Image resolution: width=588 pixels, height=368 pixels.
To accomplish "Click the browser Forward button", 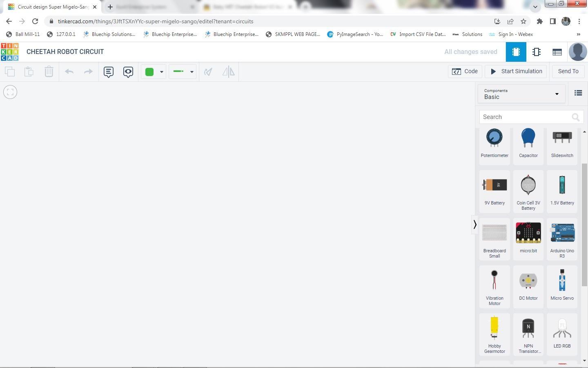I will click(22, 21).
